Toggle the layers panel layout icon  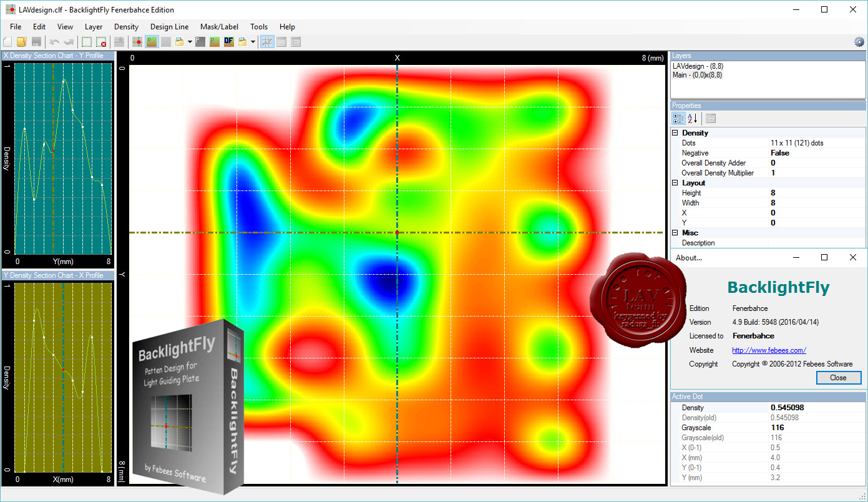pos(281,42)
